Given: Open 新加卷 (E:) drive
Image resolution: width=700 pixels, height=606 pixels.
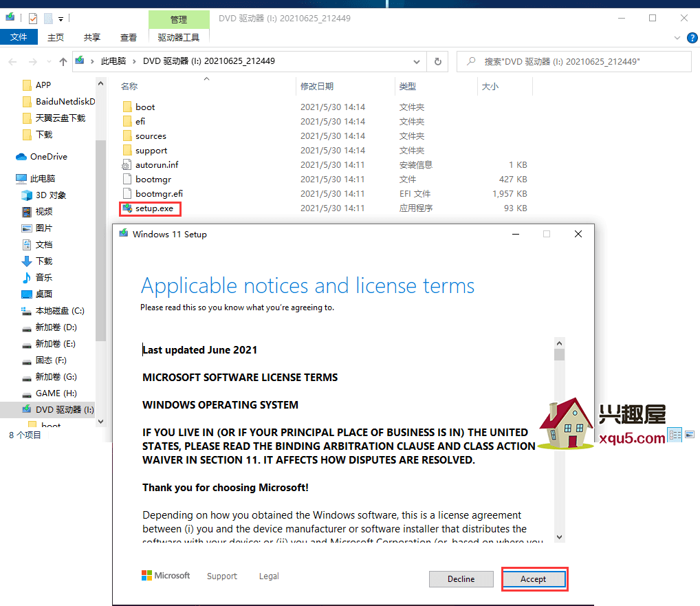Looking at the screenshot, I should (x=49, y=344).
